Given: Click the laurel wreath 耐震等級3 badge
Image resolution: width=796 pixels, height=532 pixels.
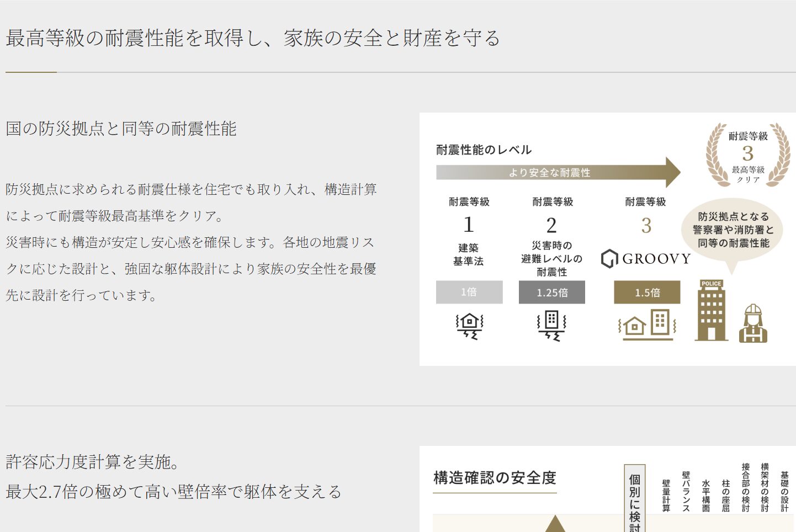Looking at the screenshot, I should click(748, 155).
